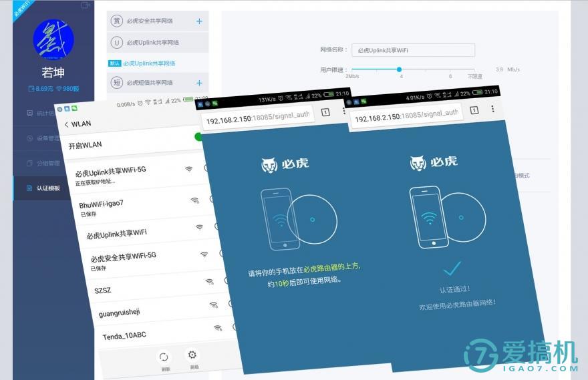Screen dimensions: 588x380
Task: Click the phone-and-router illustration on middle page
Action: [x=299, y=220]
